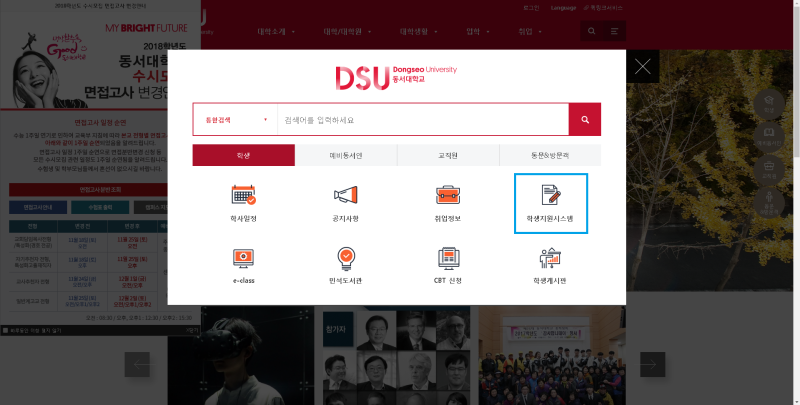Expand the 취업 navigation menu
The image size is (800, 405).
point(530,32)
